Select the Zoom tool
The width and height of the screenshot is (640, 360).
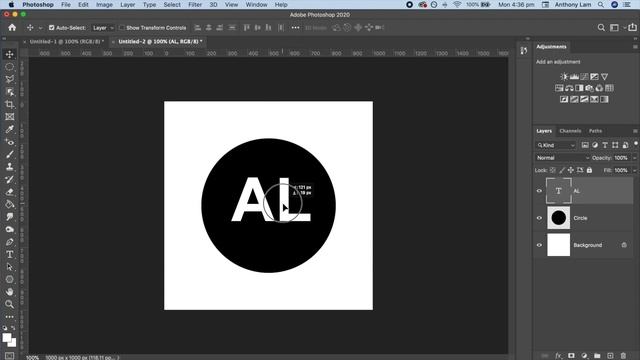coord(9,304)
